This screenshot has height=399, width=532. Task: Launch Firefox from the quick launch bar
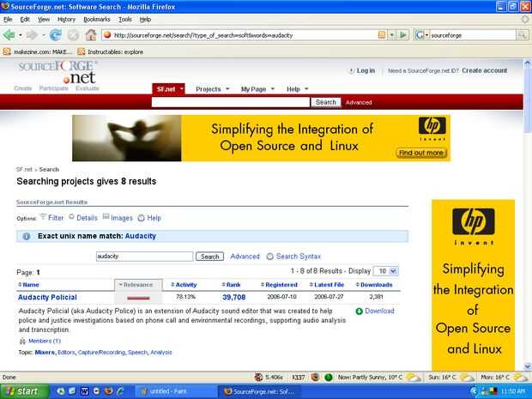point(108,391)
